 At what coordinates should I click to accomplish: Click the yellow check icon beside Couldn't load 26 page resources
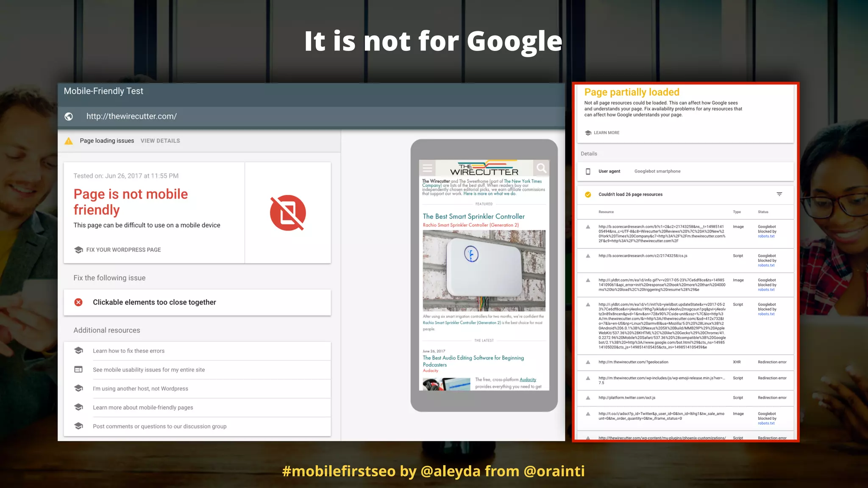588,194
